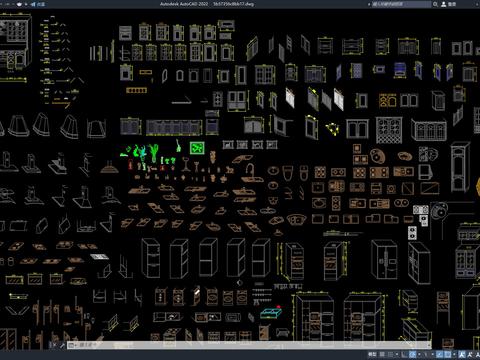Open the object snap settings dropdown arrow
Screen dimensions: 480x360
pos(454,354)
